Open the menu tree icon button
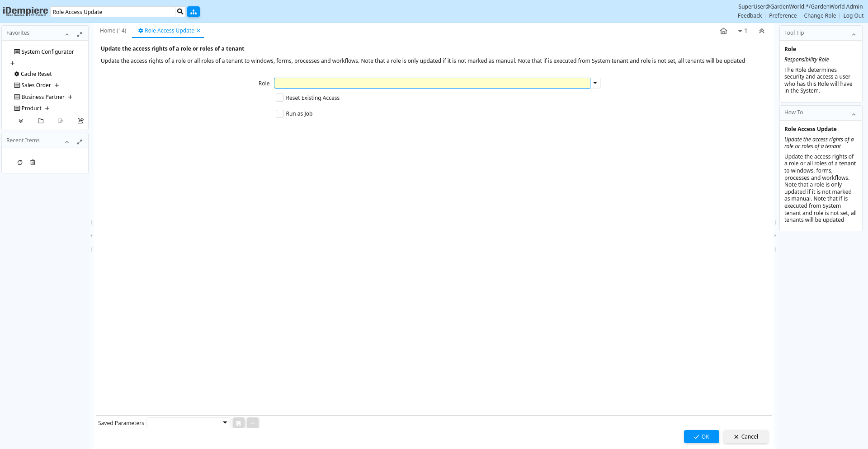 [x=193, y=12]
